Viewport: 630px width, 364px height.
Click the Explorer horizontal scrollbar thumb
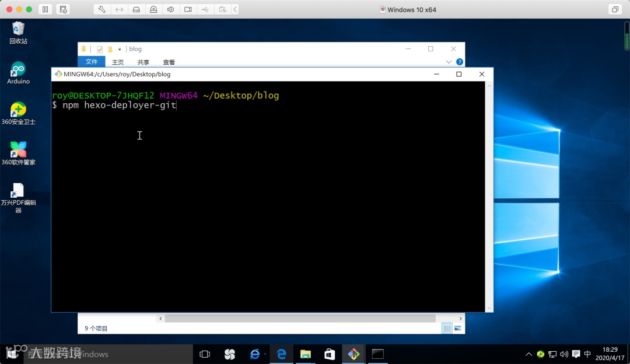coord(300,318)
